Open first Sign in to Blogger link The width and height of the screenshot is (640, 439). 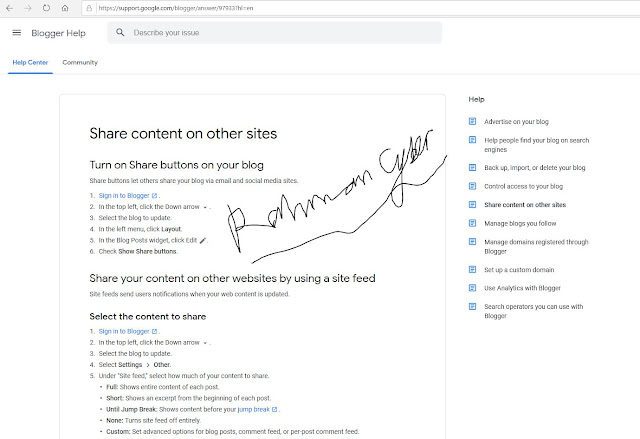pyautogui.click(x=124, y=195)
